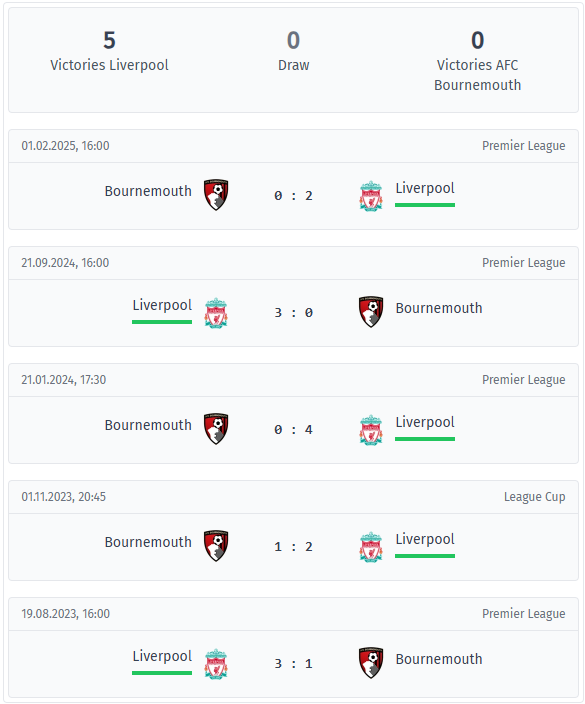Screen dimensions: 585x704
Task: Click Liverpool crest in 21.09.2024 match
Action: (x=216, y=313)
